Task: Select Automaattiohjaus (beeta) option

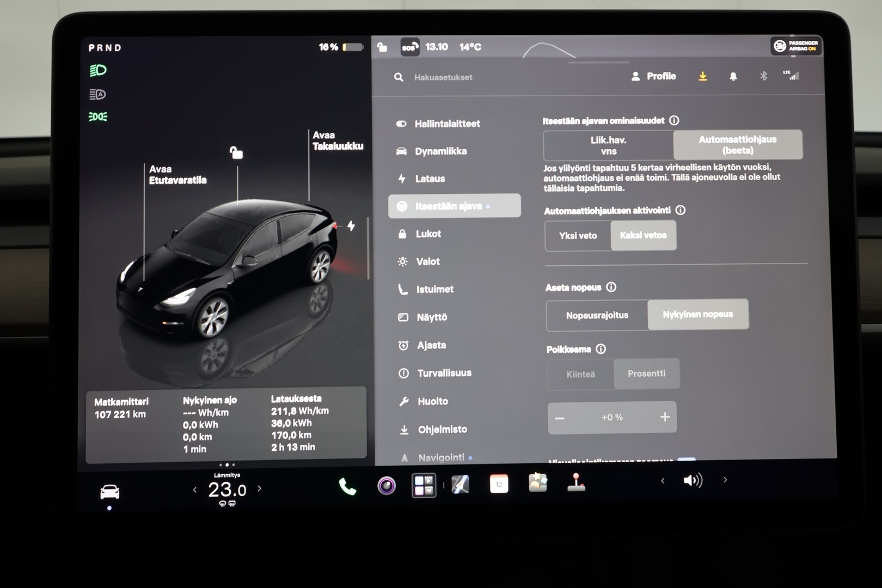Action: coord(738,145)
